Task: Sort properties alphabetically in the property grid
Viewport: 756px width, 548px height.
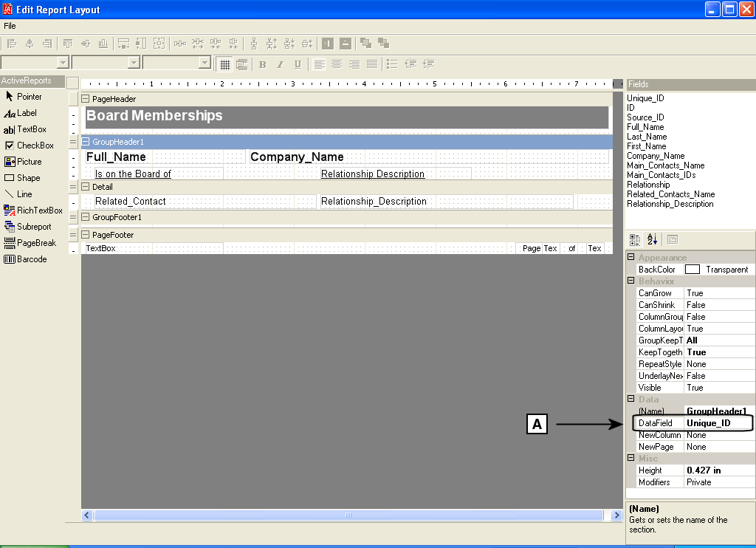Action: click(x=650, y=239)
